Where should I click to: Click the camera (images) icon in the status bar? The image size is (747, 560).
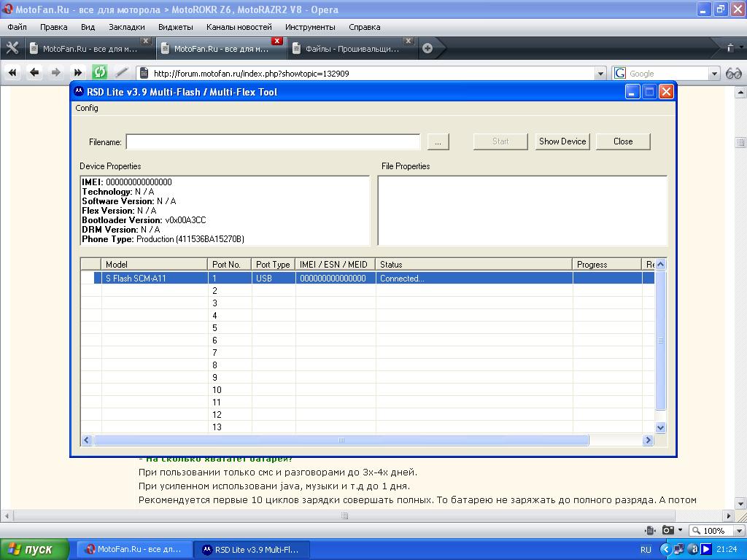coord(668,530)
